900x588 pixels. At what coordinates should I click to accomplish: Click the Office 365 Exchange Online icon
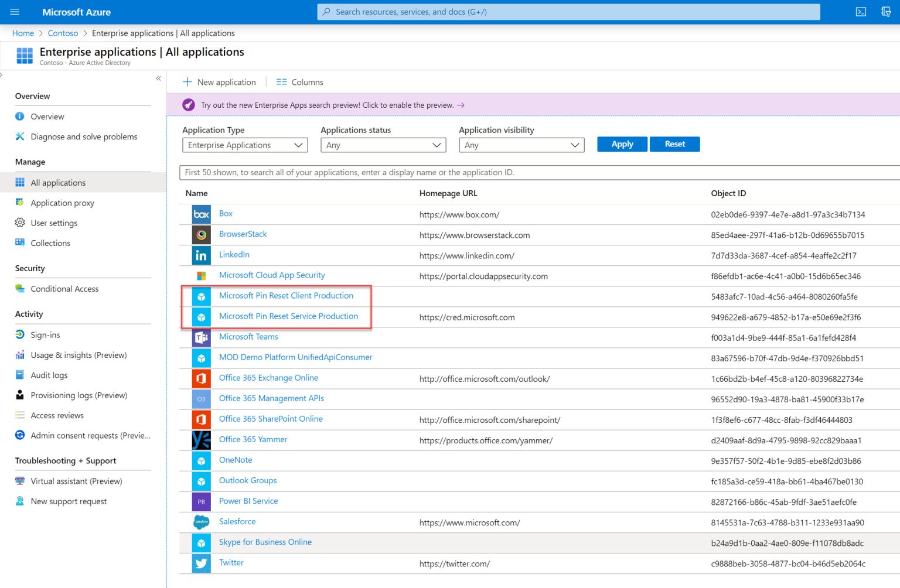pos(201,378)
